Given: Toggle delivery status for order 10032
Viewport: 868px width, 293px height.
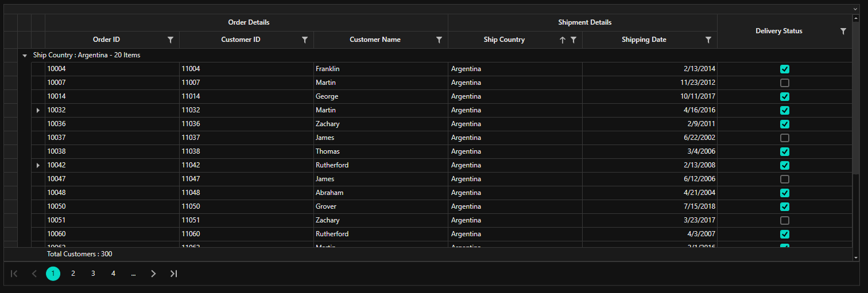Looking at the screenshot, I should (x=785, y=110).
